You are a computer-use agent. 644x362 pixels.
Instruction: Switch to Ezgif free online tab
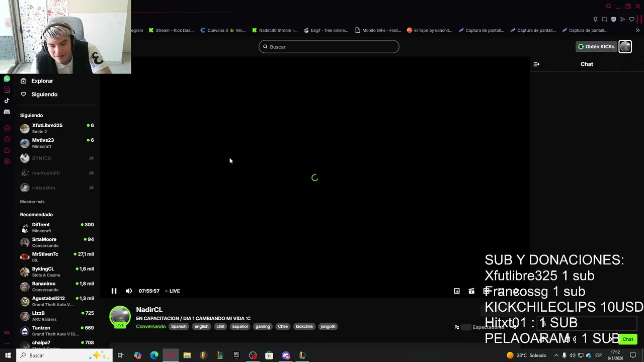tap(326, 30)
